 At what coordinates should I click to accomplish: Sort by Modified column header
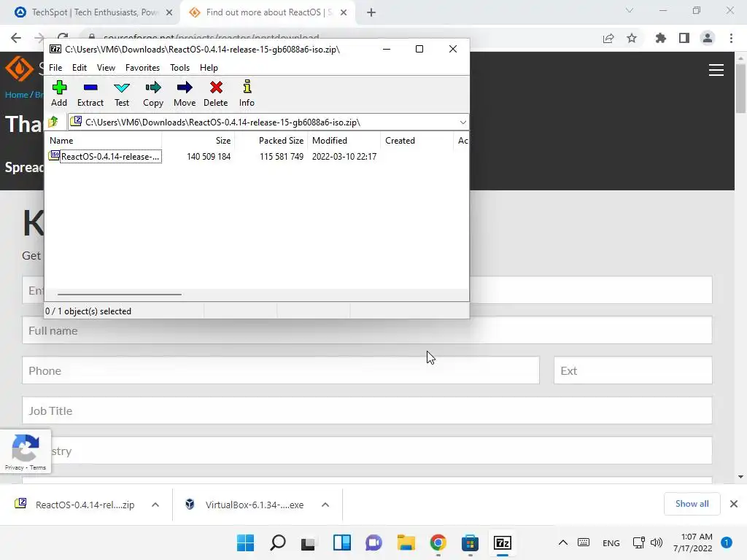click(x=344, y=141)
